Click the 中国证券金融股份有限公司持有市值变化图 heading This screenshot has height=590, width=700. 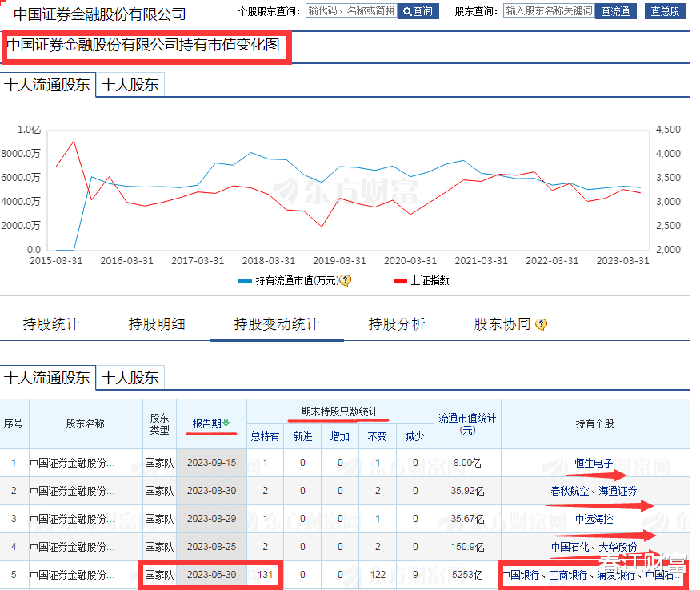click(x=143, y=45)
